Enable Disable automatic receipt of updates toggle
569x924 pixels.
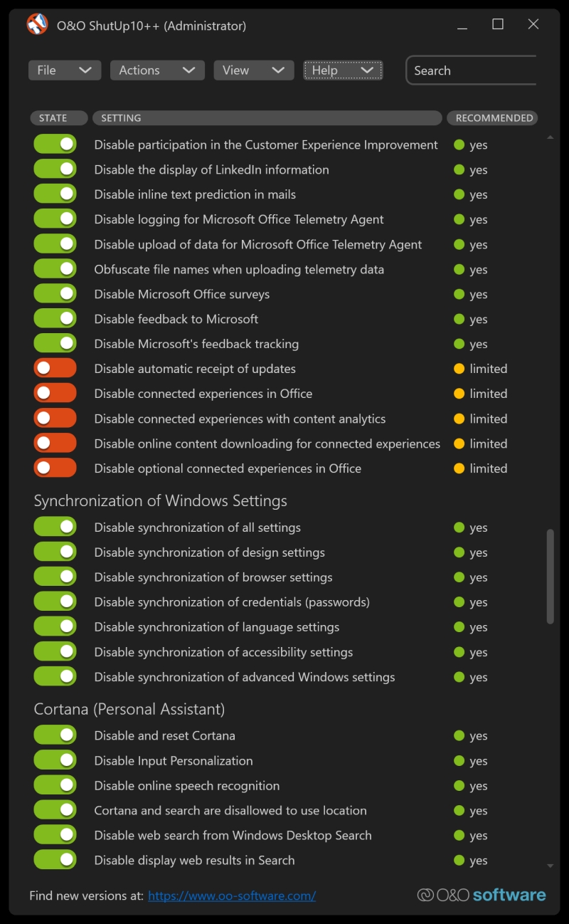55,368
